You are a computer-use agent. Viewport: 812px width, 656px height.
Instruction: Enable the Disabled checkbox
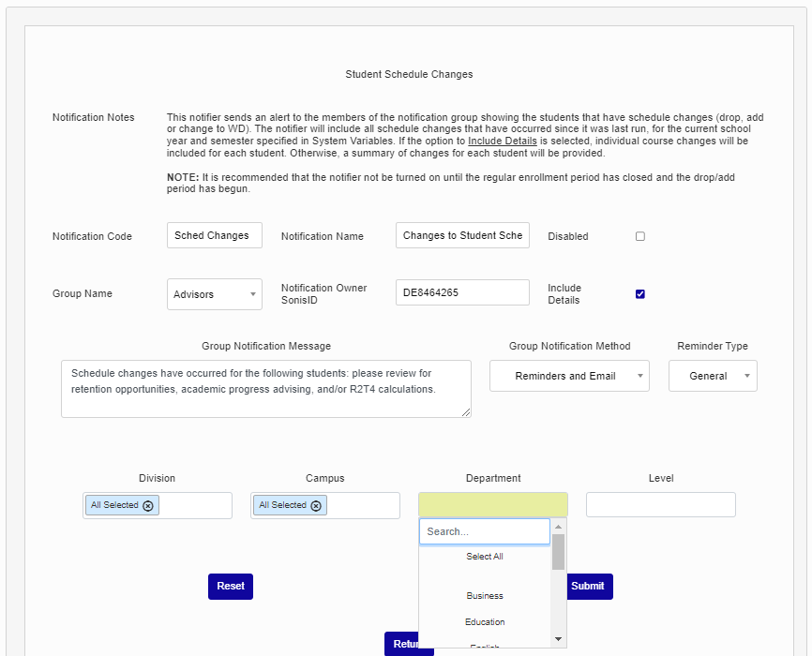640,236
